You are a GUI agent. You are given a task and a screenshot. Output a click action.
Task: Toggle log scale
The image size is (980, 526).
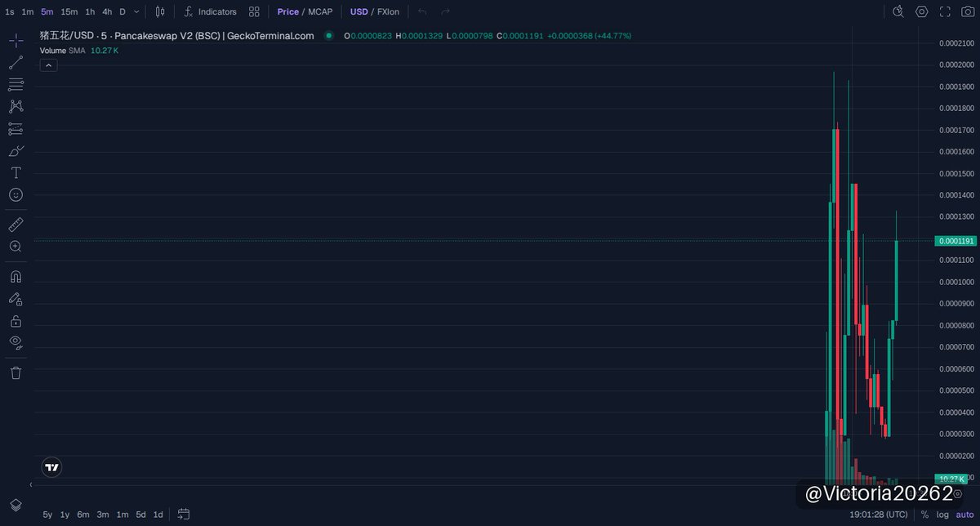pyautogui.click(x=942, y=515)
